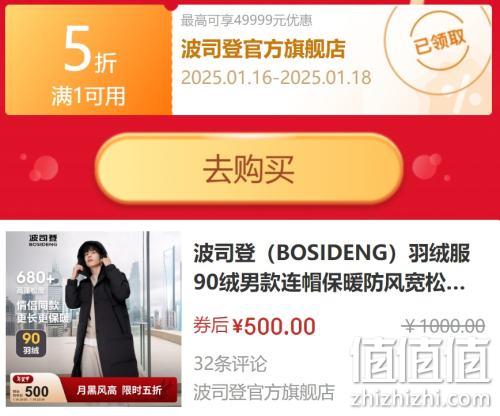
Task: Click the 90 羽绒 badge icon
Action: coord(31,343)
